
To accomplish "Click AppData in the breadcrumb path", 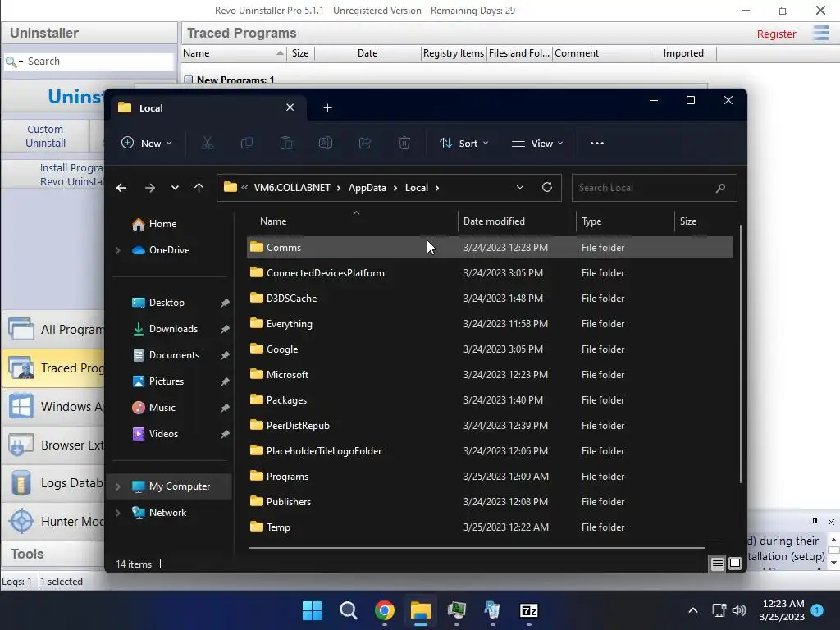I will tap(367, 188).
